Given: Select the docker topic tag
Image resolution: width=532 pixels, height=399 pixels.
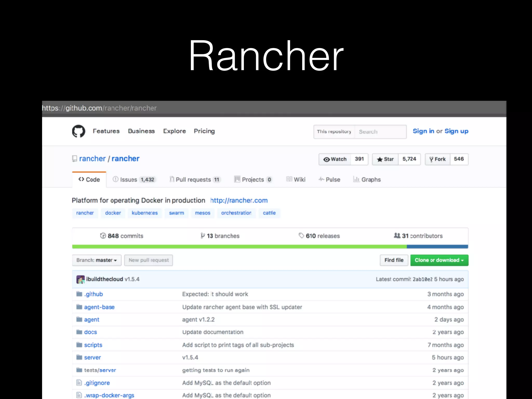Looking at the screenshot, I should pos(113,213).
